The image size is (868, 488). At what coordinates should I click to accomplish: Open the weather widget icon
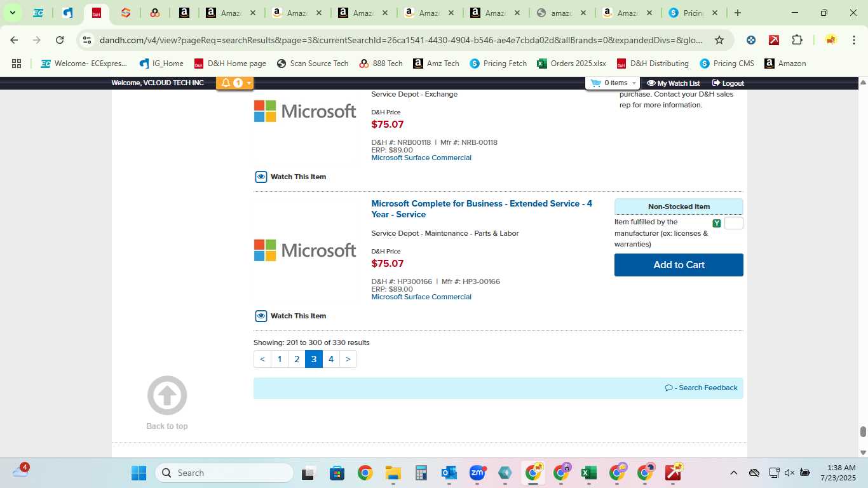[20, 471]
